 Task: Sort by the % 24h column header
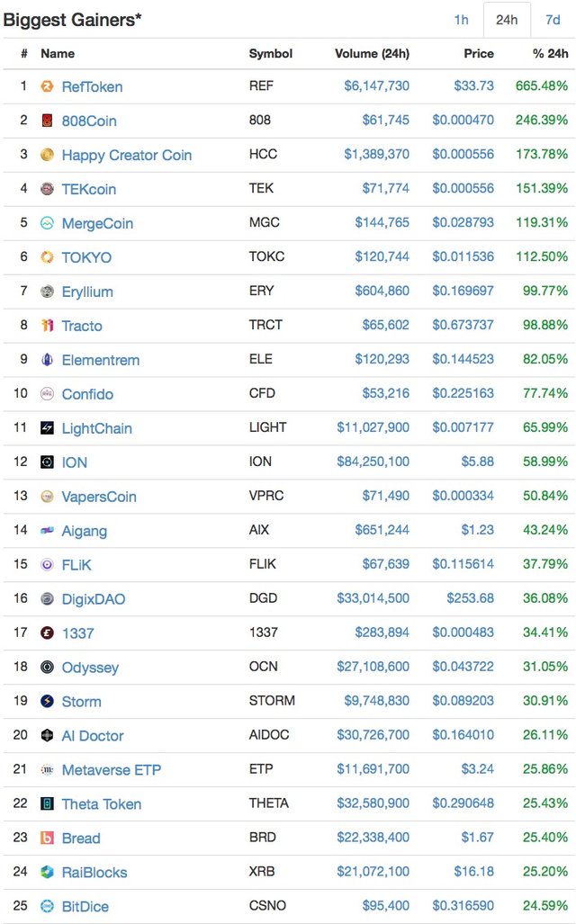(550, 53)
